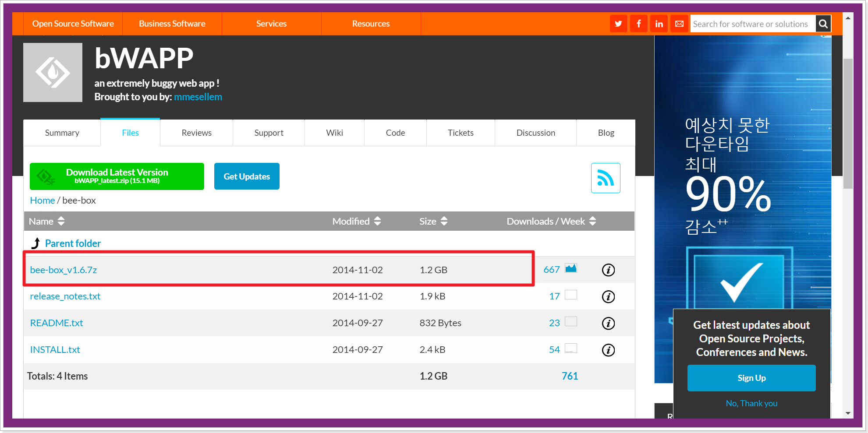Click the search magnifier icon

pyautogui.click(x=823, y=24)
